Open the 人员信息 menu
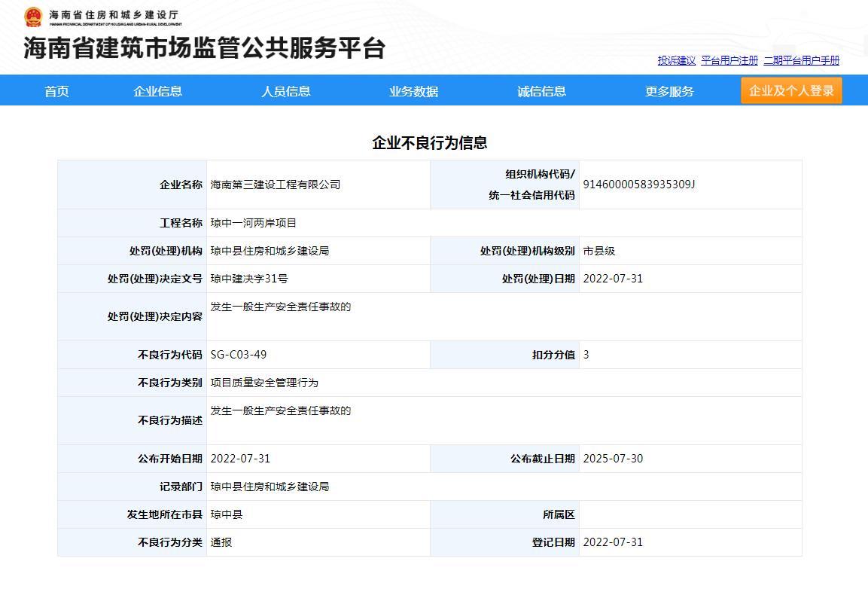The height and width of the screenshot is (598, 868). [x=285, y=91]
